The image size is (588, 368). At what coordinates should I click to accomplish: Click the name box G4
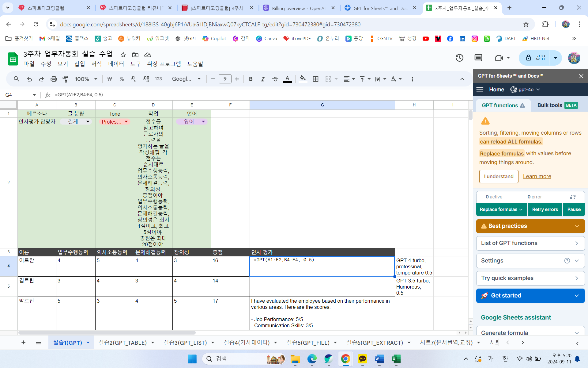20,95
